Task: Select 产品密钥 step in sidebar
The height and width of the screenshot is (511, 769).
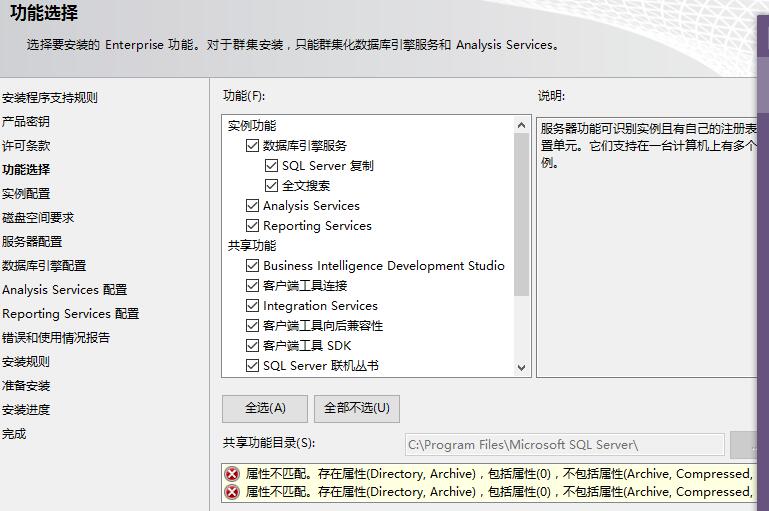Action: (26, 122)
